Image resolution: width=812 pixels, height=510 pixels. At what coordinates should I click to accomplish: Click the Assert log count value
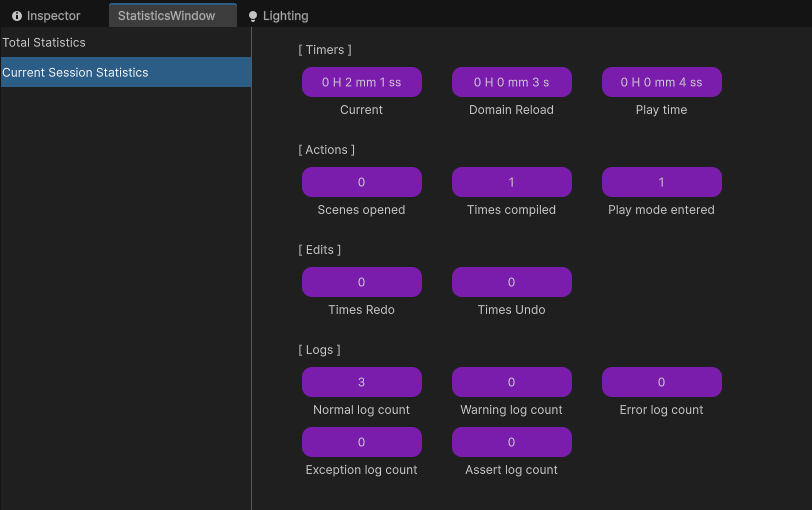[x=511, y=442]
